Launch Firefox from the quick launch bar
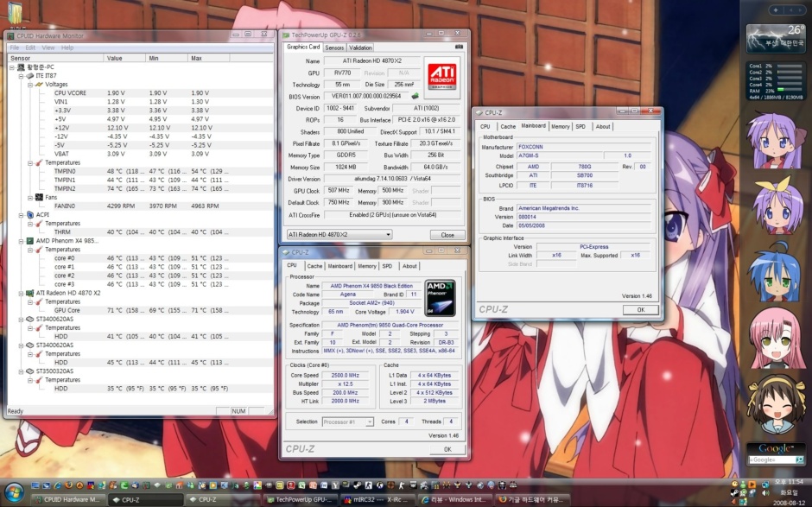This screenshot has height=507, width=812. pyautogui.click(x=68, y=485)
